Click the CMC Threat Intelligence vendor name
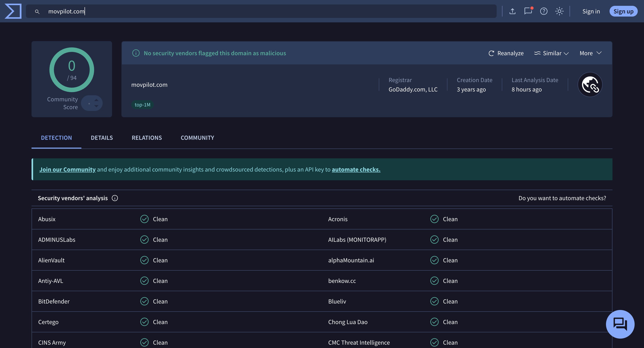This screenshot has height=348, width=644. click(359, 342)
